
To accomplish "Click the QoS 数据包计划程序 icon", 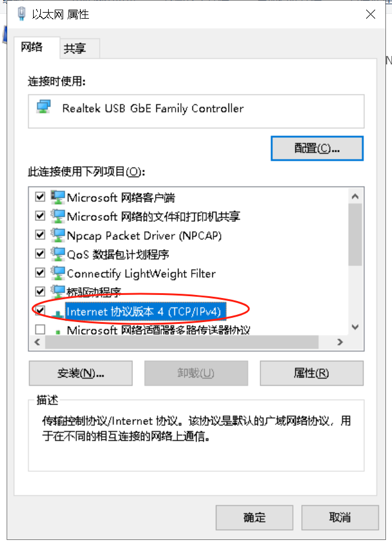I will pos(58,254).
